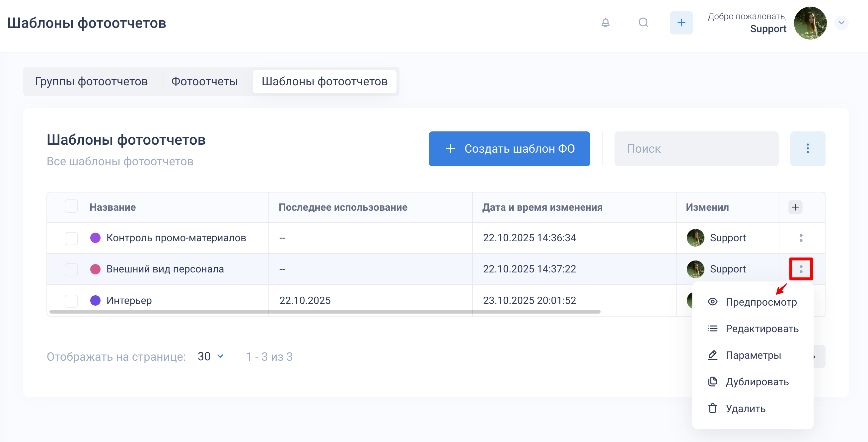Open row menu for Контроль промо-материалов

pos(801,238)
